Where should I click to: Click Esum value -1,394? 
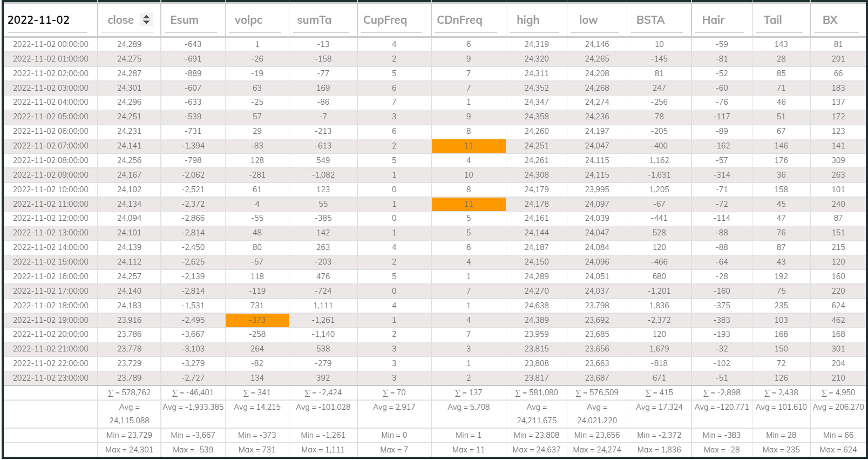point(193,146)
